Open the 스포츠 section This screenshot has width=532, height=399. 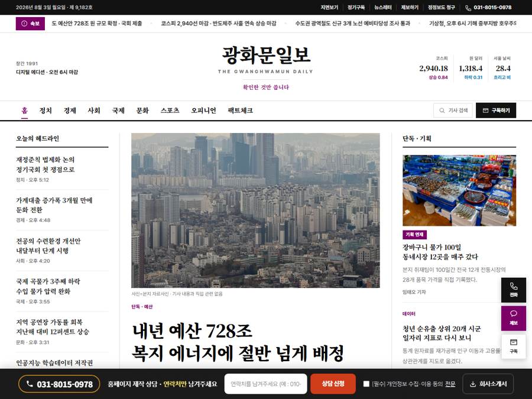pyautogui.click(x=170, y=111)
